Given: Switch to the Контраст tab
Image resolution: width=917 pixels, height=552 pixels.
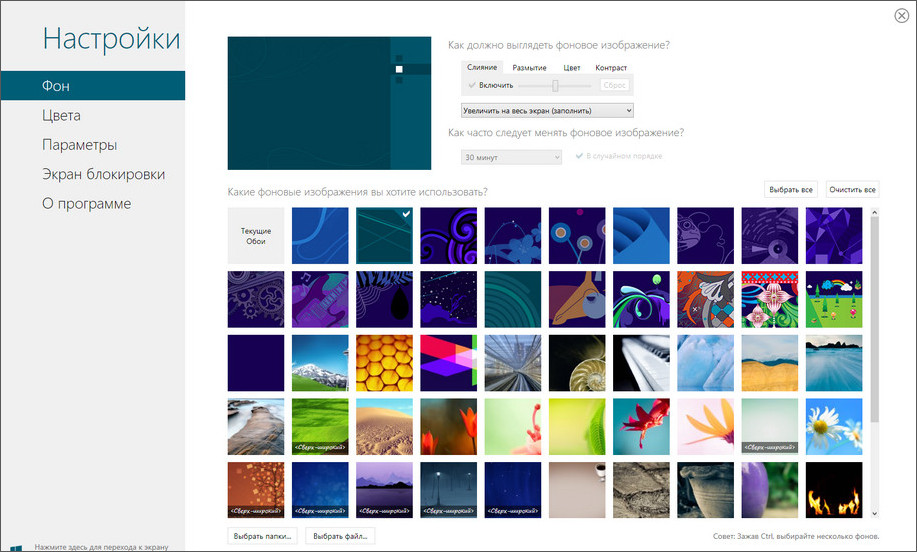Looking at the screenshot, I should tap(611, 68).
